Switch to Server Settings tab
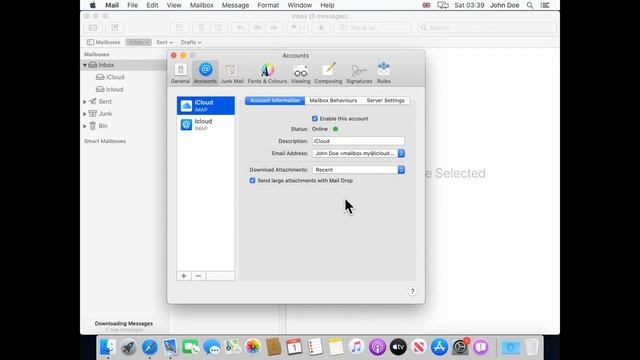640x360 pixels. coord(385,100)
